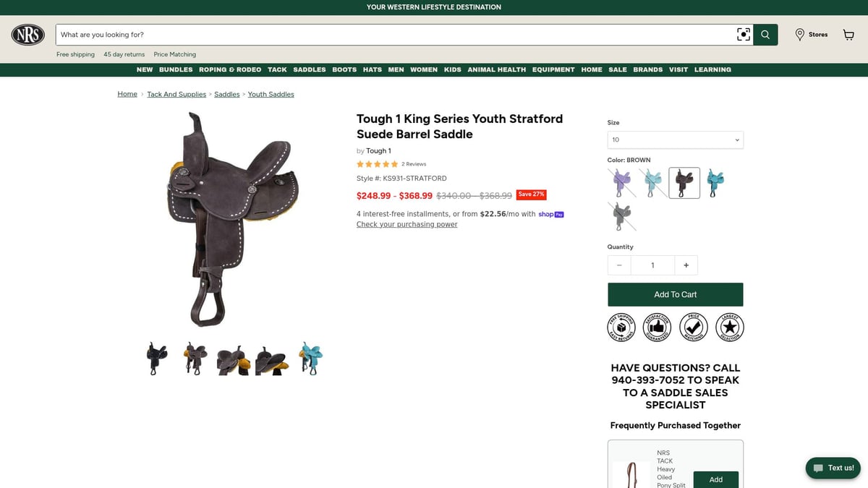The height and width of the screenshot is (488, 868).
Task: Click the Add To Cart button
Action: pos(676,294)
